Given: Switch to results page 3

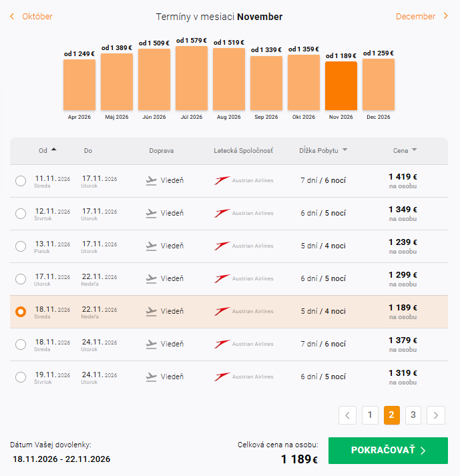Looking at the screenshot, I should click(413, 415).
